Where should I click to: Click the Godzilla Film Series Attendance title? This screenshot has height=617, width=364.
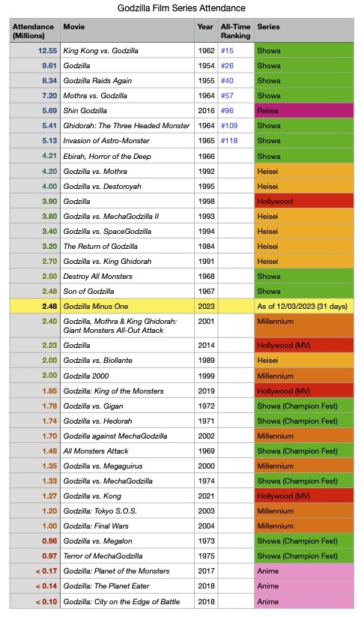(x=181, y=7)
